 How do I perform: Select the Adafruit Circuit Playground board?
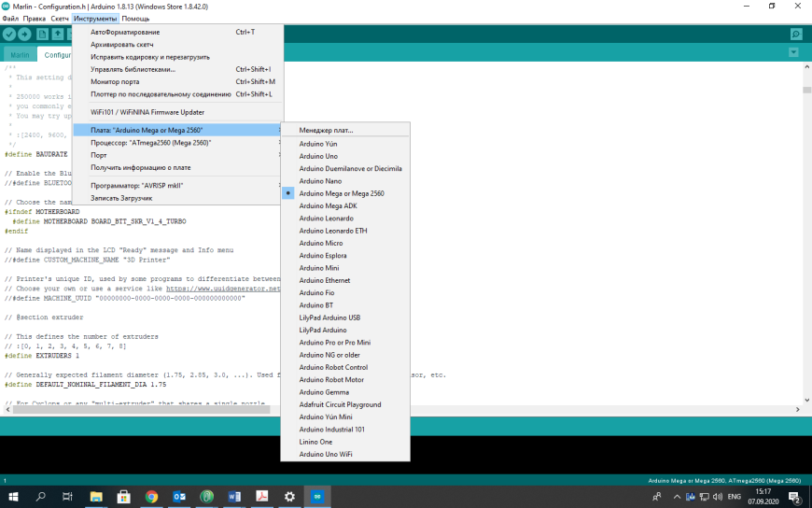click(x=345, y=404)
